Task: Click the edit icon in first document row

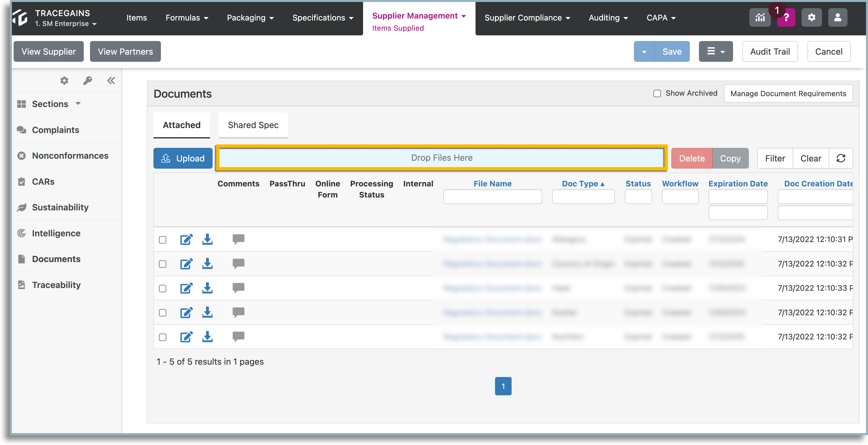Action: (186, 239)
